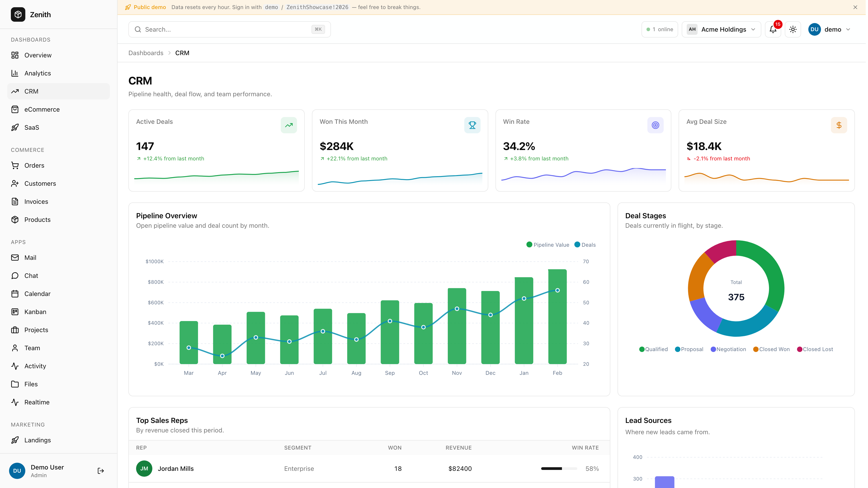Select CRM in the sidebar
Viewport: 868px width, 488px height.
(x=58, y=91)
